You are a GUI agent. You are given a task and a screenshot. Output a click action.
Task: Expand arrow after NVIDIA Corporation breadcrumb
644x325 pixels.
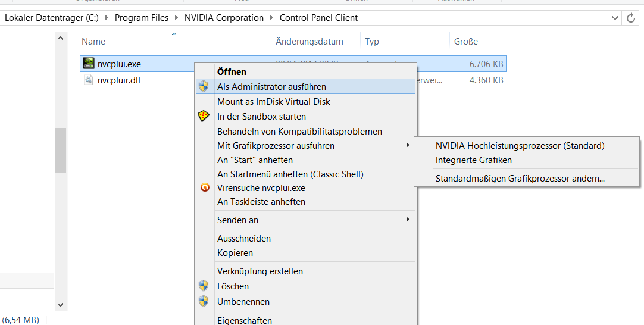click(271, 18)
